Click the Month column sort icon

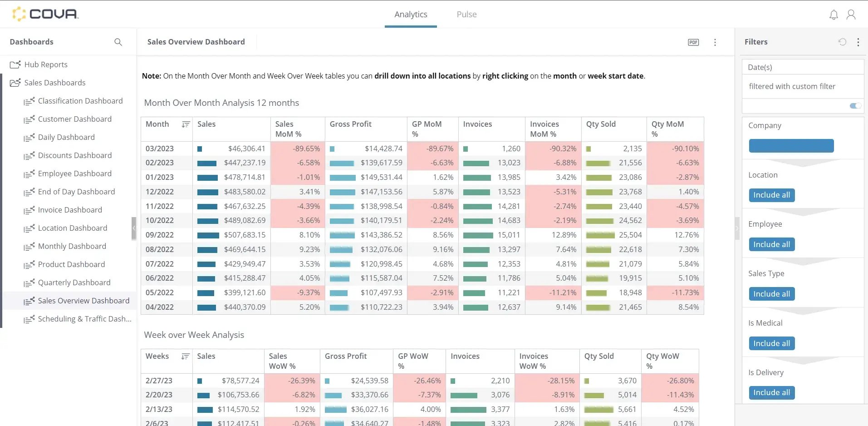(x=186, y=124)
